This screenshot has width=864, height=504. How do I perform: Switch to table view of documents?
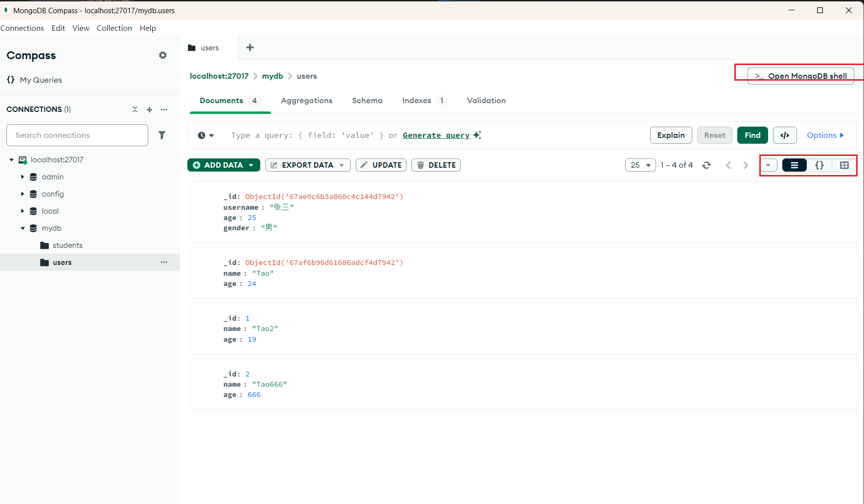click(x=844, y=165)
